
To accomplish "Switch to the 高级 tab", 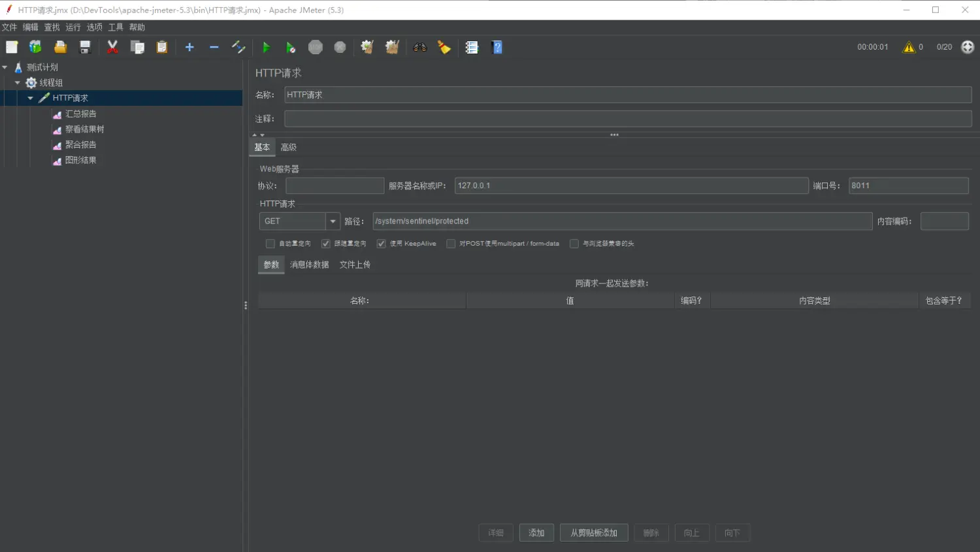I will [x=289, y=148].
